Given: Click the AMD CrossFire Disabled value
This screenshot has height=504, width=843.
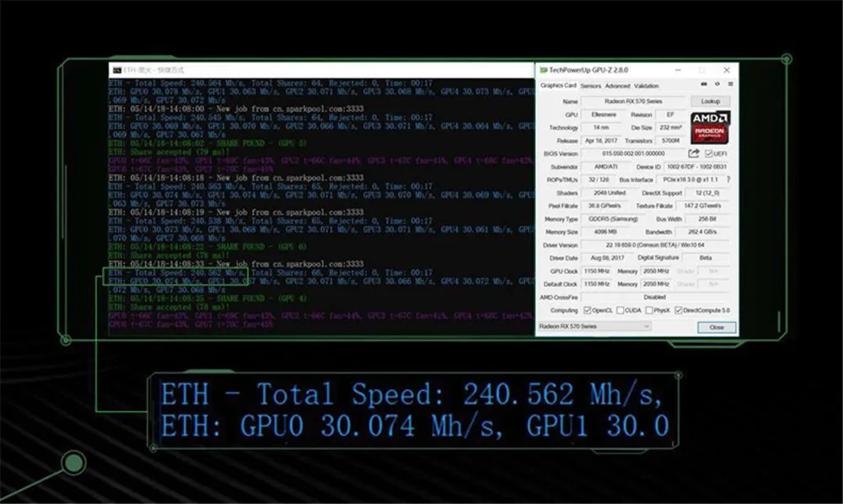Looking at the screenshot, I should click(654, 298).
